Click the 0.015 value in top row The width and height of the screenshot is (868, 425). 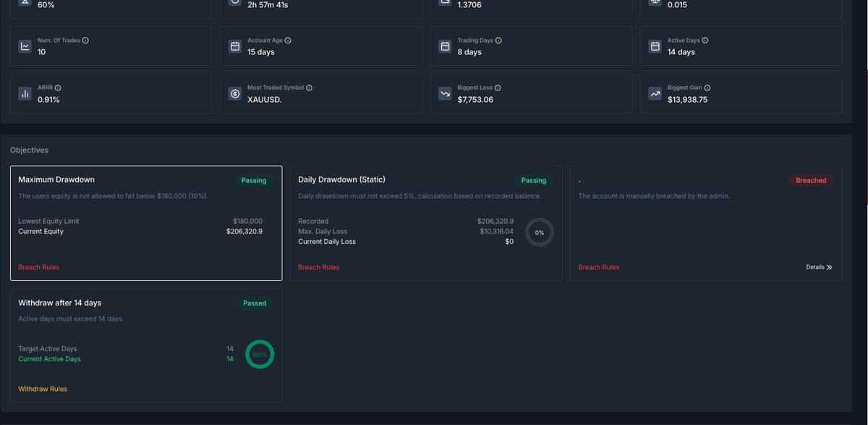tap(678, 4)
